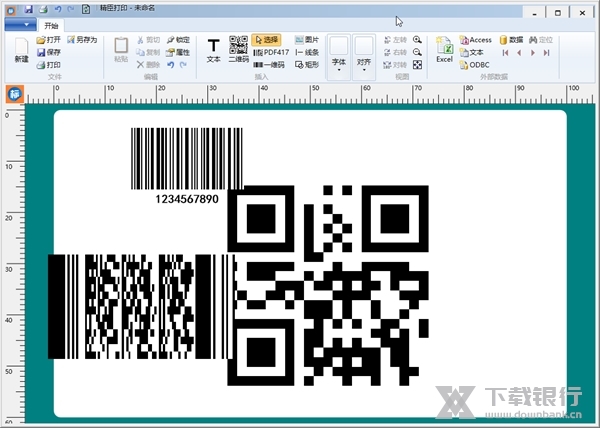600x428 pixels.
Task: Connect to an Access database
Action: coord(475,39)
